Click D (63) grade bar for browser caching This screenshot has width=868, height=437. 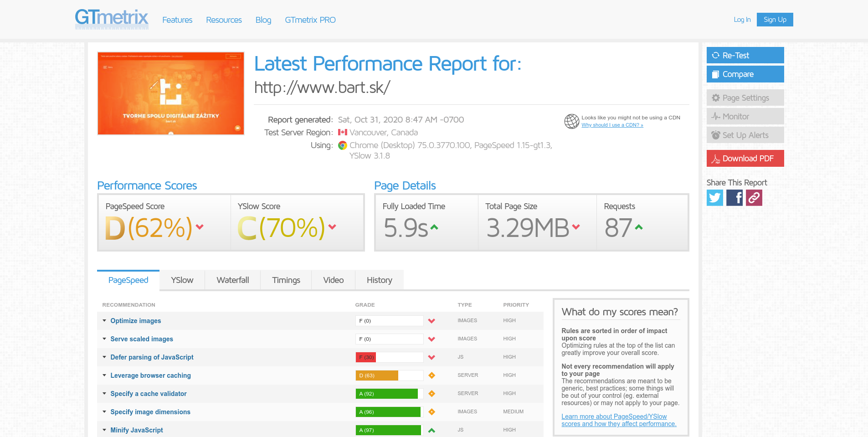(x=390, y=375)
